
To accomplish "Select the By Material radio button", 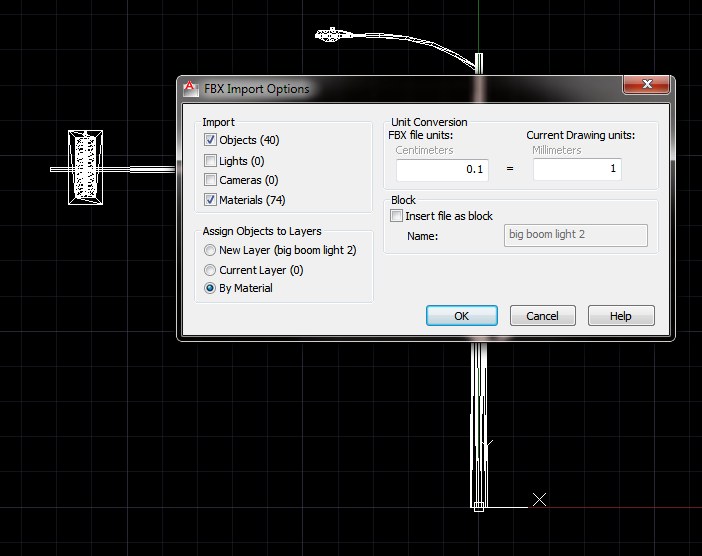I will [210, 288].
